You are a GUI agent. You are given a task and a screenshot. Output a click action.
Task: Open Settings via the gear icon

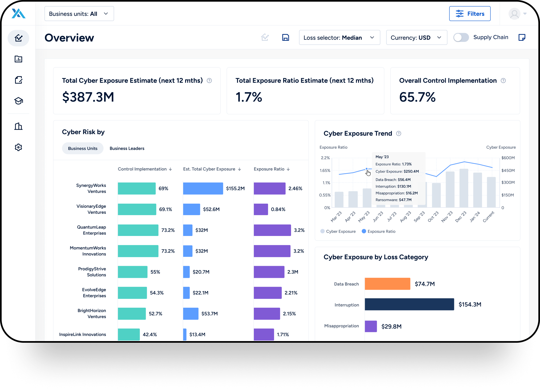coord(18,147)
